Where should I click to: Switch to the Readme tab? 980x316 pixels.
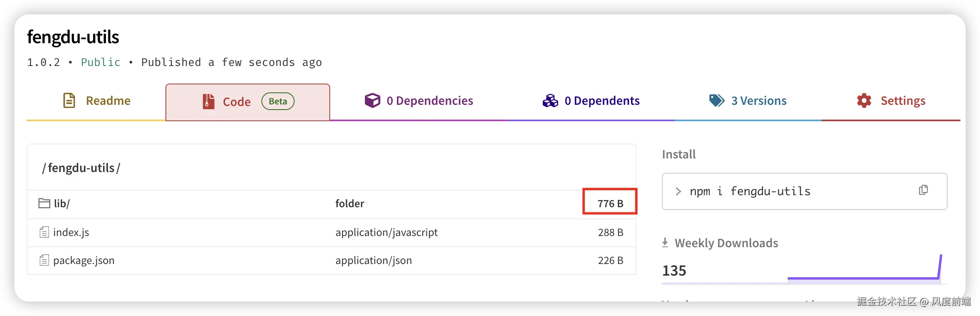108,101
